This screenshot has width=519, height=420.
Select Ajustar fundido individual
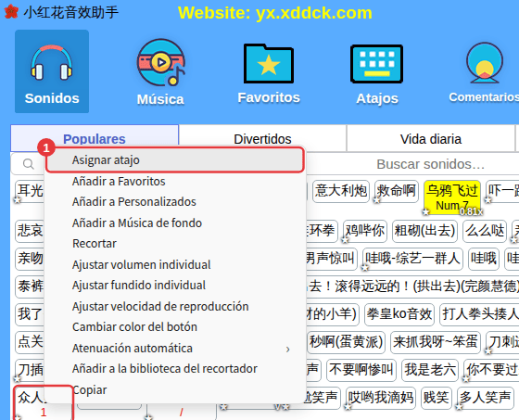(x=175, y=286)
